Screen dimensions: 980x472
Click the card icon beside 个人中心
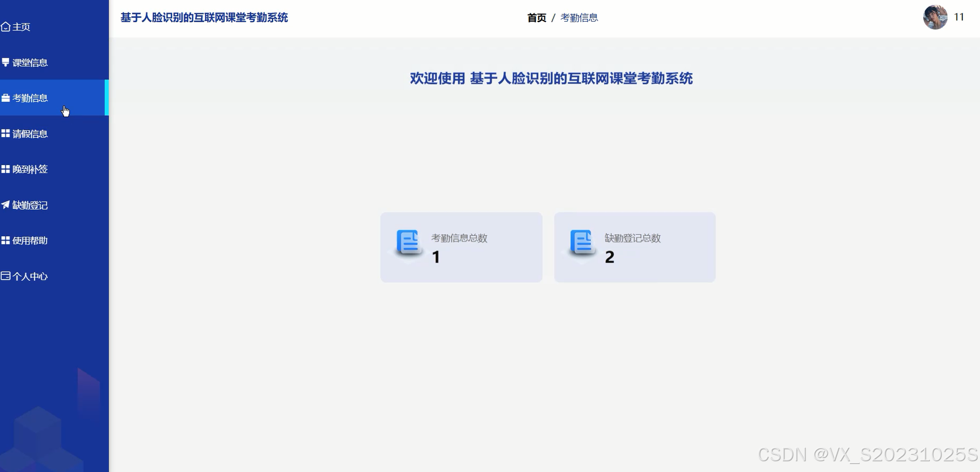point(5,276)
